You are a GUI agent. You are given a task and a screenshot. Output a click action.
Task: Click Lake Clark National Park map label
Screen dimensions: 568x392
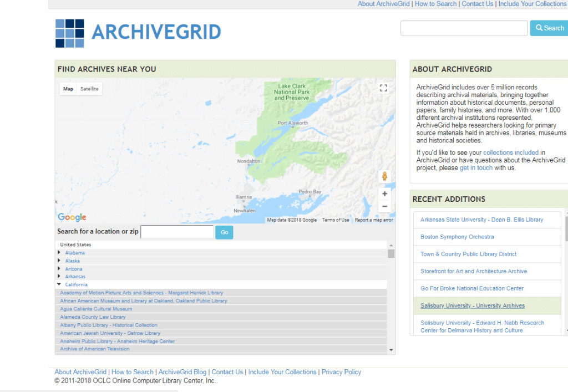click(x=292, y=92)
